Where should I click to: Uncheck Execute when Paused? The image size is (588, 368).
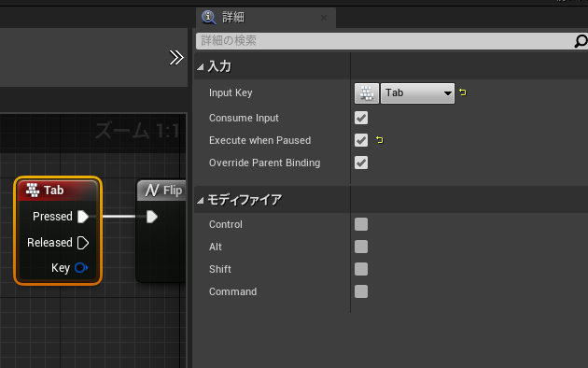click(x=361, y=140)
